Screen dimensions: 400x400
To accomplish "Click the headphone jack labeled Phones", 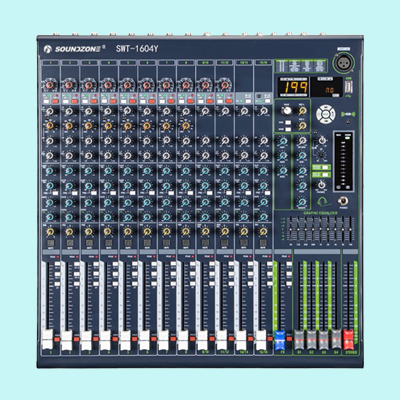I will (343, 201).
